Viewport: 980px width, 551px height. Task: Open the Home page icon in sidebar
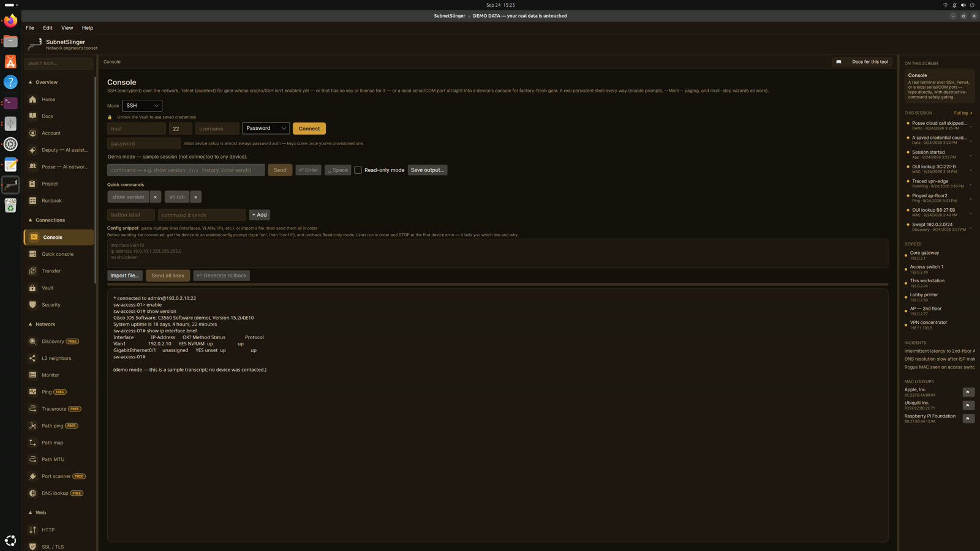pos(32,99)
